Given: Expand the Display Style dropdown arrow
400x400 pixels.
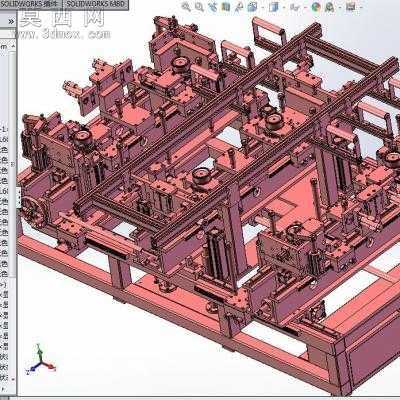Looking at the screenshot, I should pyautogui.click(x=284, y=7).
